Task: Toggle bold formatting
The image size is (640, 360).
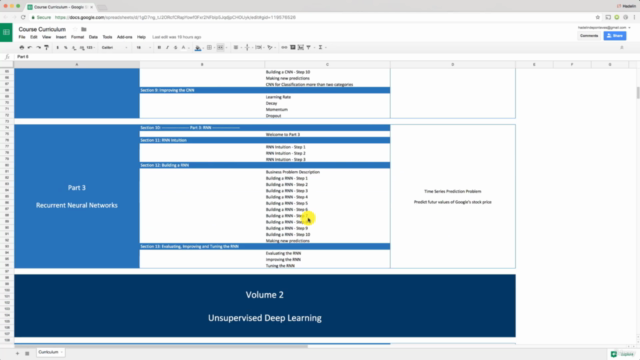Action: [159, 47]
